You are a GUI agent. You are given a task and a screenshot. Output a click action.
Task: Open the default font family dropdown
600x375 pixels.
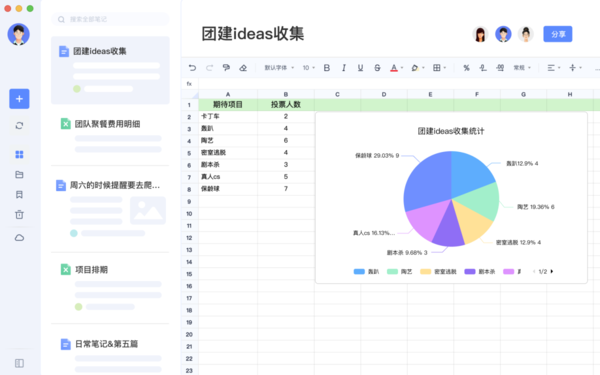click(x=279, y=68)
